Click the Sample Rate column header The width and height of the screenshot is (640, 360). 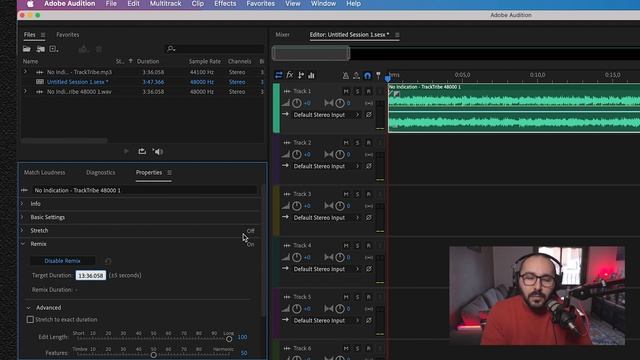point(204,61)
